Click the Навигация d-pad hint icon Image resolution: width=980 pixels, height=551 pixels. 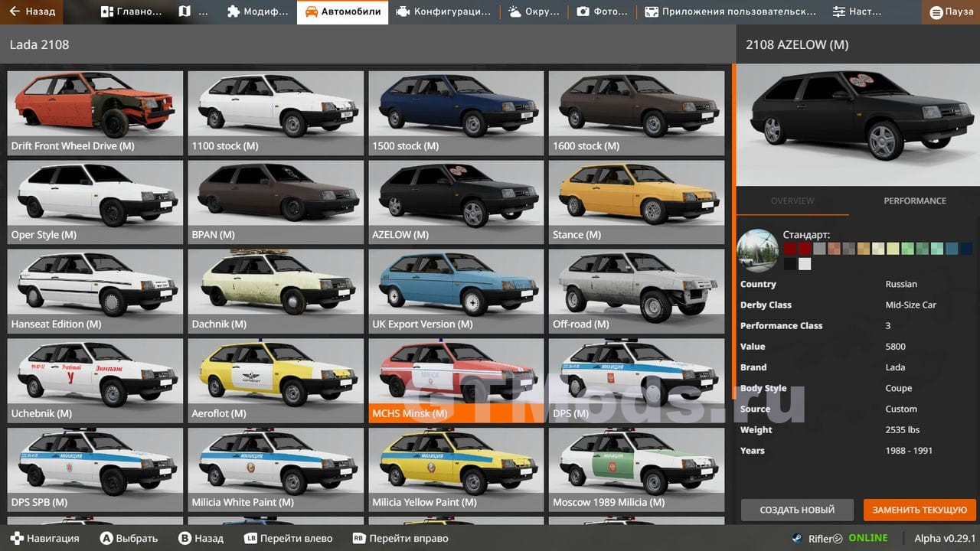[17, 538]
